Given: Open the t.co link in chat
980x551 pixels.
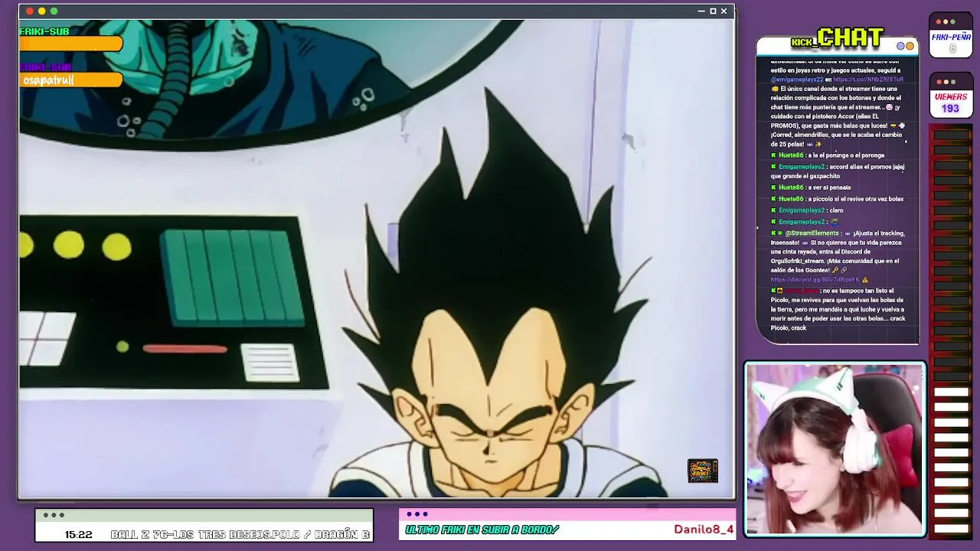Looking at the screenshot, I should pos(868,80).
